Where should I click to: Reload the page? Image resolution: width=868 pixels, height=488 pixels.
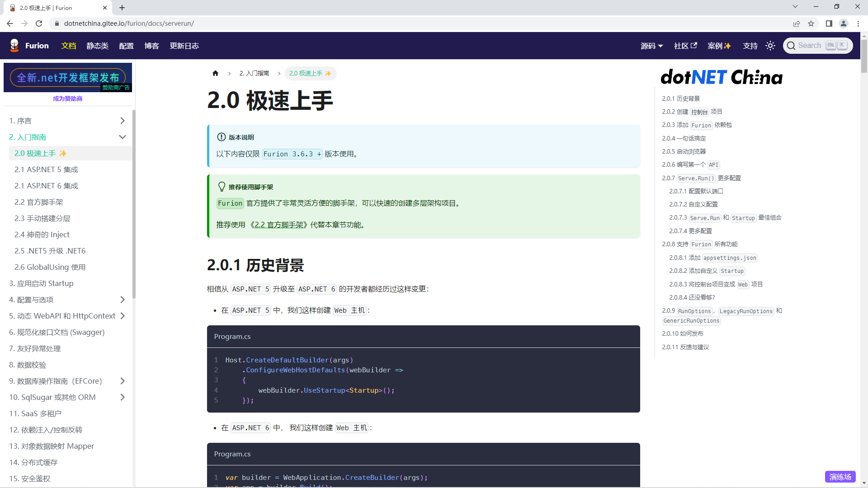39,23
